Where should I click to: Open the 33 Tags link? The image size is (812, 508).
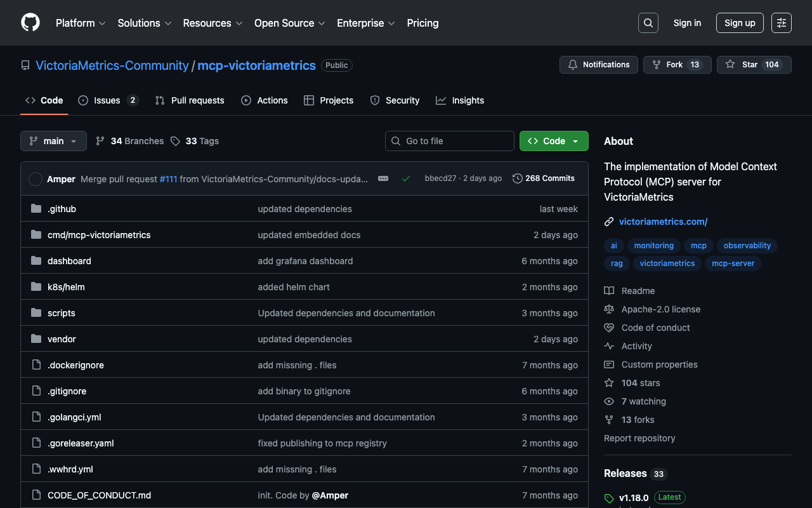point(195,141)
